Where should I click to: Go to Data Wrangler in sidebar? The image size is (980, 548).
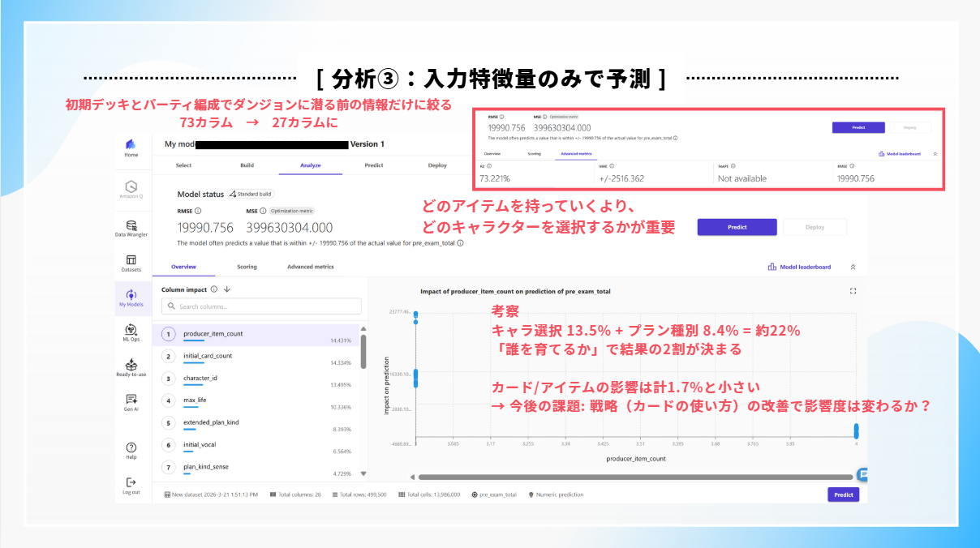(x=131, y=228)
